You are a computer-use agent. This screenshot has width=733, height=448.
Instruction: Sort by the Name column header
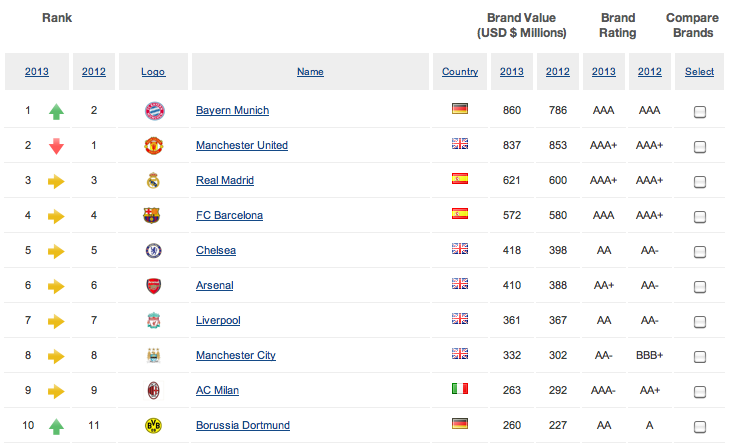pyautogui.click(x=310, y=72)
